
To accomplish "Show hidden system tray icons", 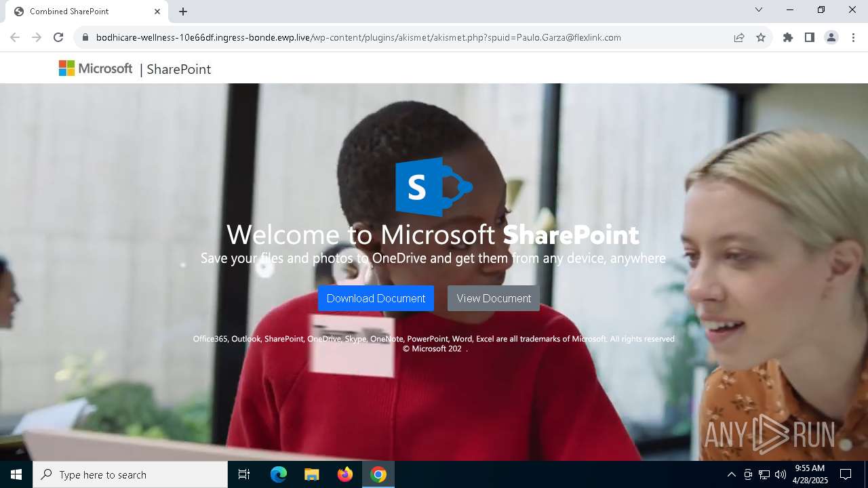I will tap(731, 474).
